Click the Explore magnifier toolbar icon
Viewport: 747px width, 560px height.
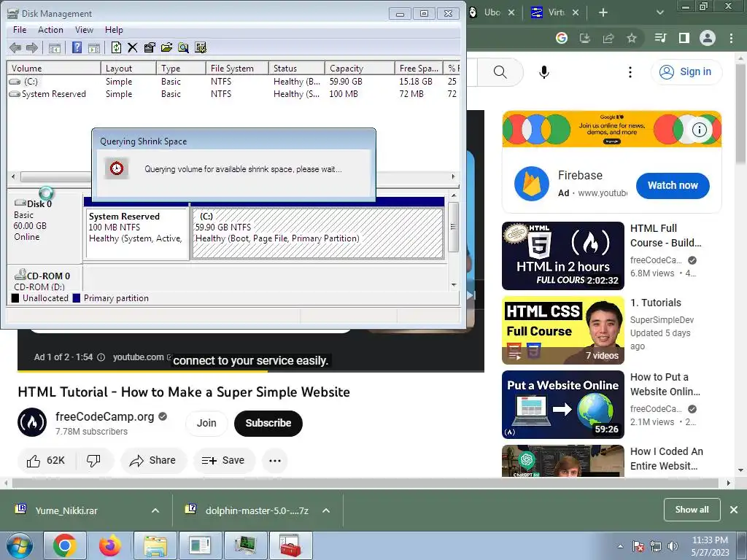(x=183, y=47)
